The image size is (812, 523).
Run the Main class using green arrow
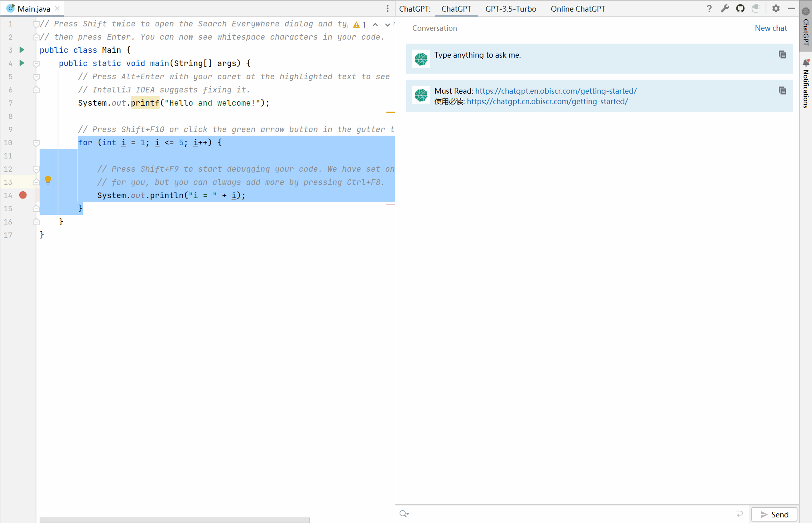pos(22,50)
